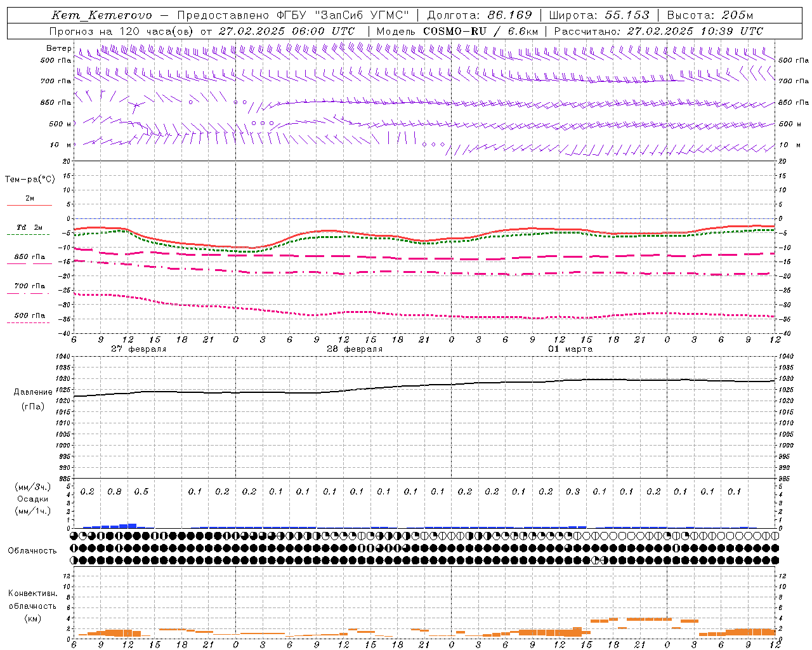This screenshot has width=812, height=650.
Task: Click the '(мм/3ч.)' units label
Action: pyautogui.click(x=33, y=487)
